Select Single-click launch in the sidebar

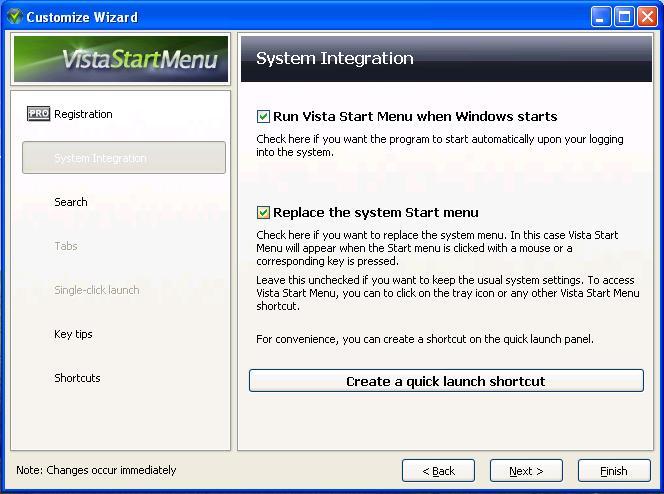coord(97,290)
